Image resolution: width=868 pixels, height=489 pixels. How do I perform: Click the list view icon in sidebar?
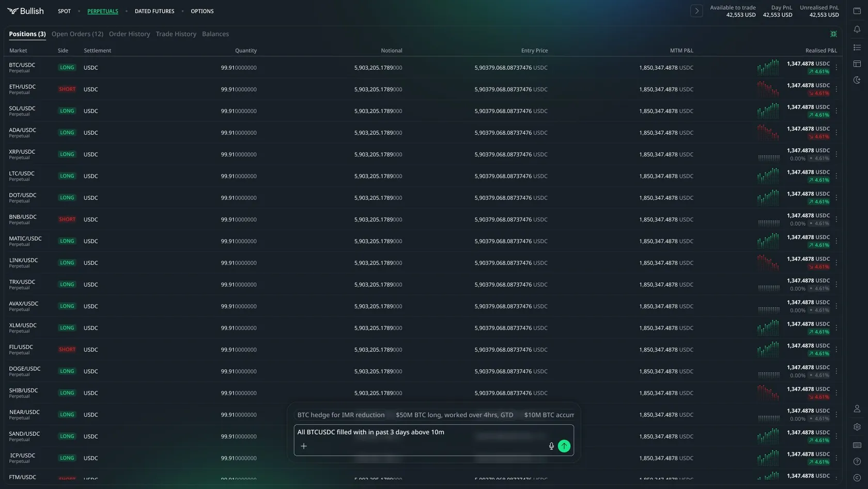click(x=857, y=48)
